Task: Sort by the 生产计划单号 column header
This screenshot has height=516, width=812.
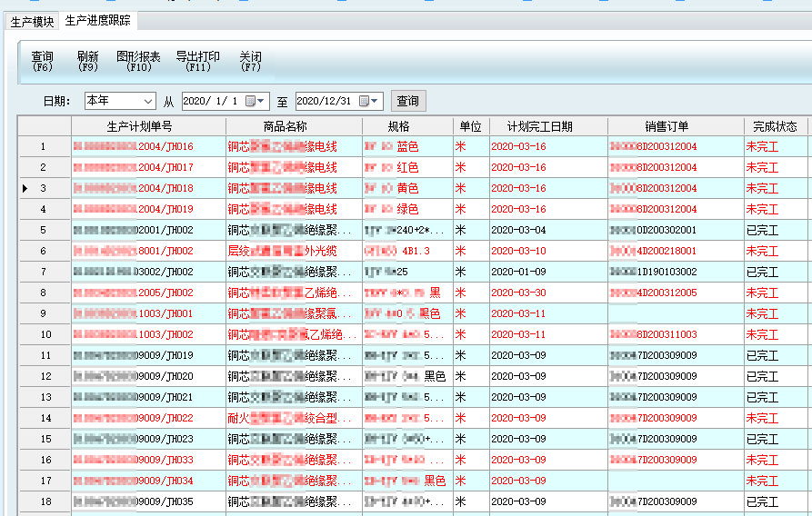Action: click(148, 126)
